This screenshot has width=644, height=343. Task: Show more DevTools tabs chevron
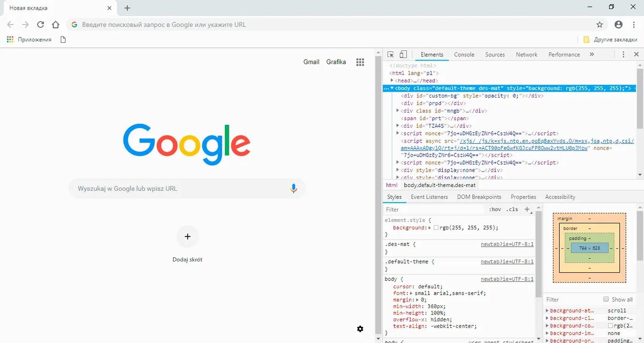click(592, 55)
